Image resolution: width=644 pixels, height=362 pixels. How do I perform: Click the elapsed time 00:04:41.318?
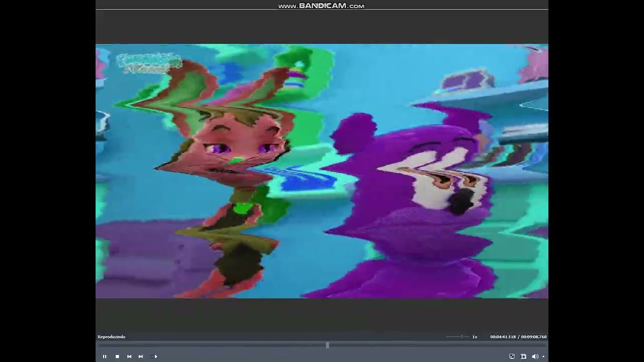pos(503,337)
